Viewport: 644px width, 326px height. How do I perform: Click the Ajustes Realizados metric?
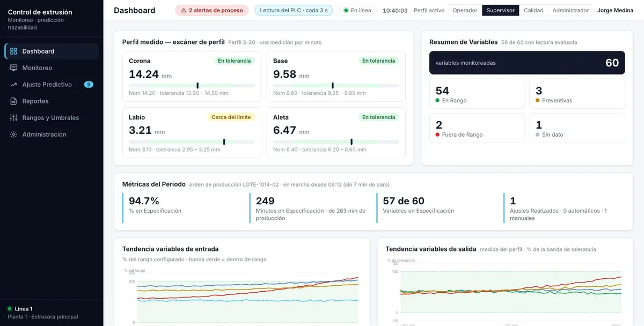tap(564, 208)
